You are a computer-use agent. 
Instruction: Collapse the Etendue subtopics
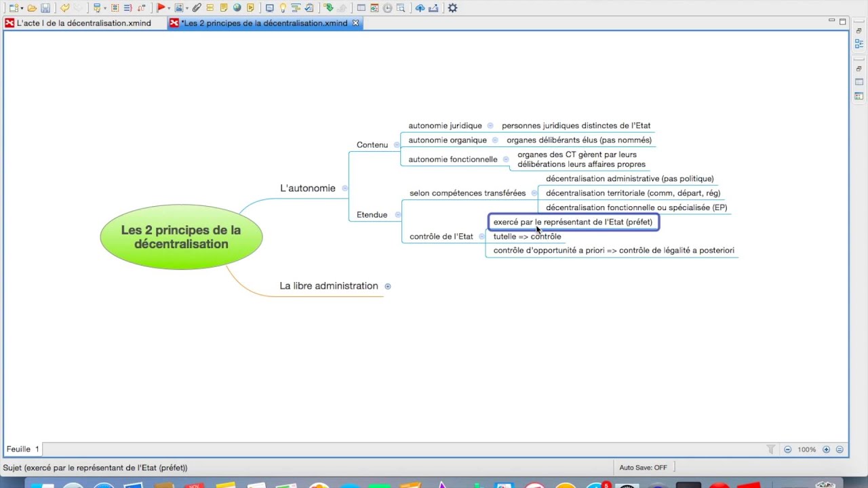point(398,215)
